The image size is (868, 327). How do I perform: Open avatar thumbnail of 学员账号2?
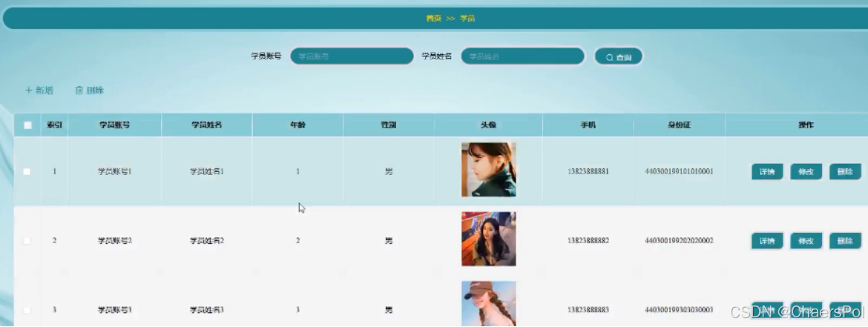(489, 239)
